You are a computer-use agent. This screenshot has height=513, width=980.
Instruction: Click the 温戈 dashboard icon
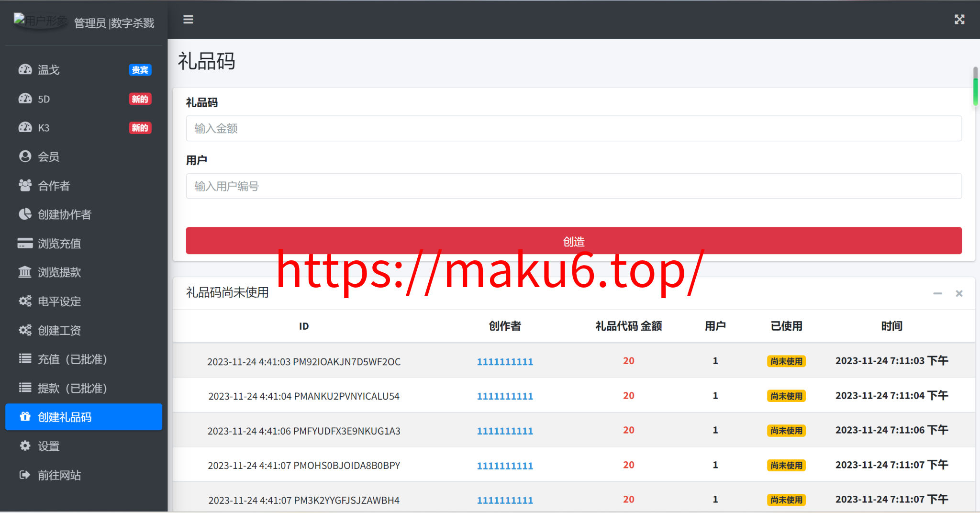pyautogui.click(x=25, y=70)
